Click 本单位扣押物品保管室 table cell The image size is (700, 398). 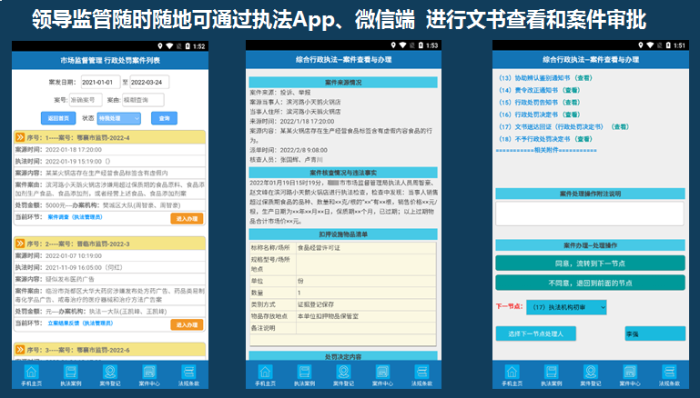tap(366, 316)
